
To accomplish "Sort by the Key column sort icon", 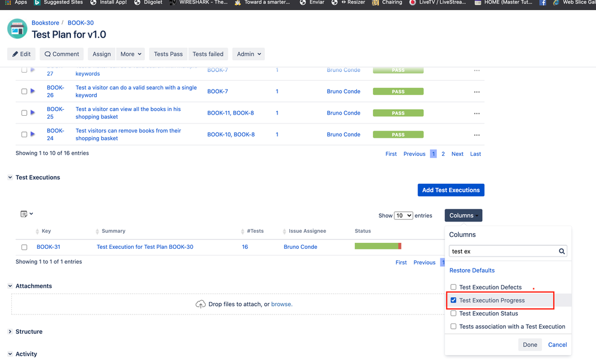I will (x=37, y=232).
